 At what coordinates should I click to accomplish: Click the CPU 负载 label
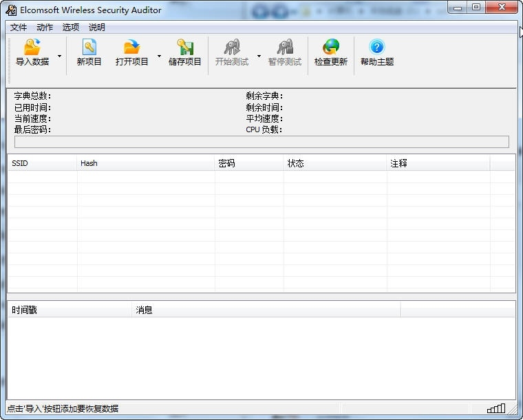[x=264, y=129]
